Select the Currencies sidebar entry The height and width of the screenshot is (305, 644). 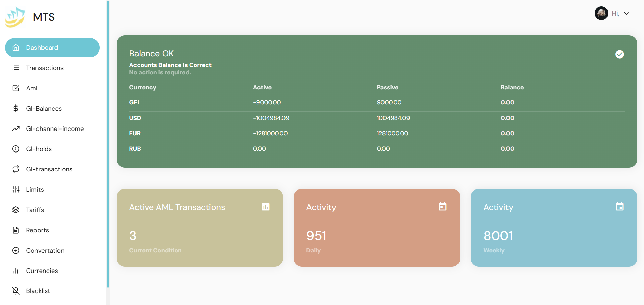click(42, 271)
